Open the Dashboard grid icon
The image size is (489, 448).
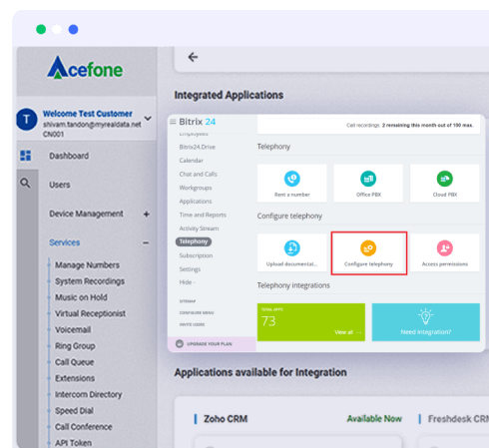coord(26,156)
